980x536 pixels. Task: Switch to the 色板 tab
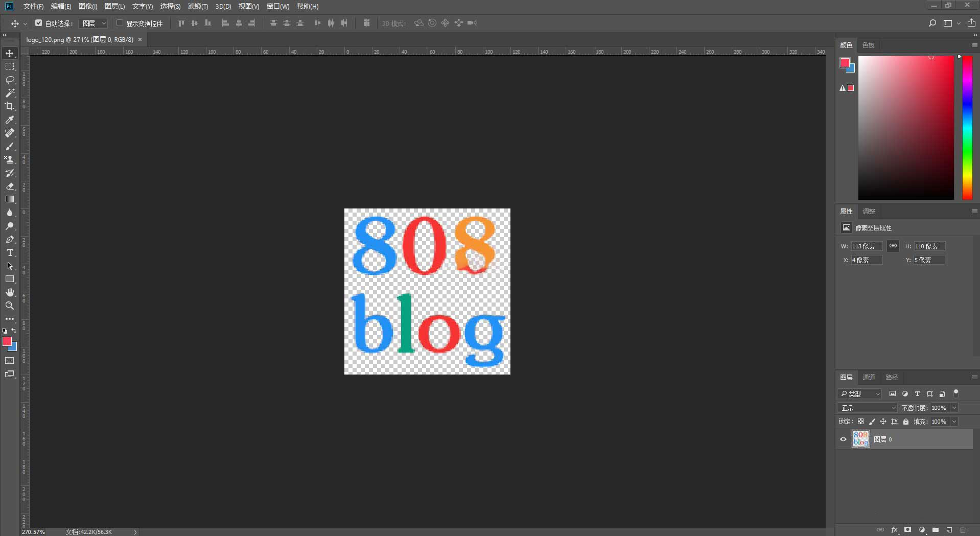click(868, 45)
